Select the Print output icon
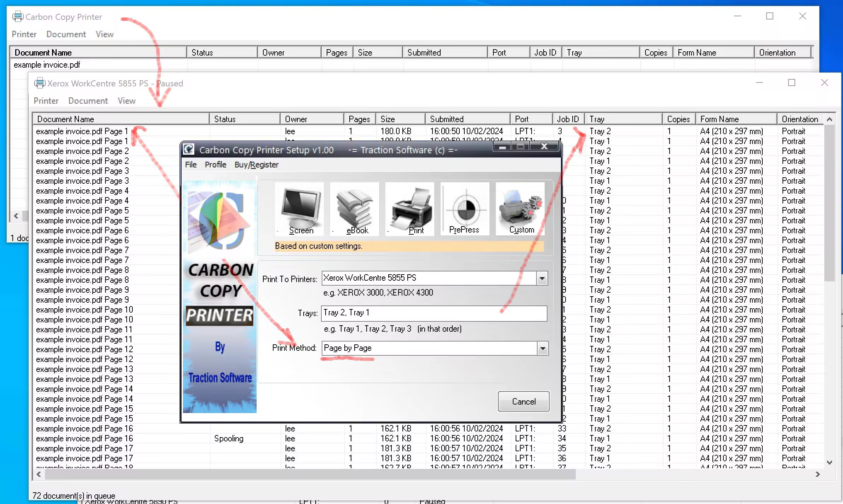This screenshot has width=843, height=504. [409, 208]
